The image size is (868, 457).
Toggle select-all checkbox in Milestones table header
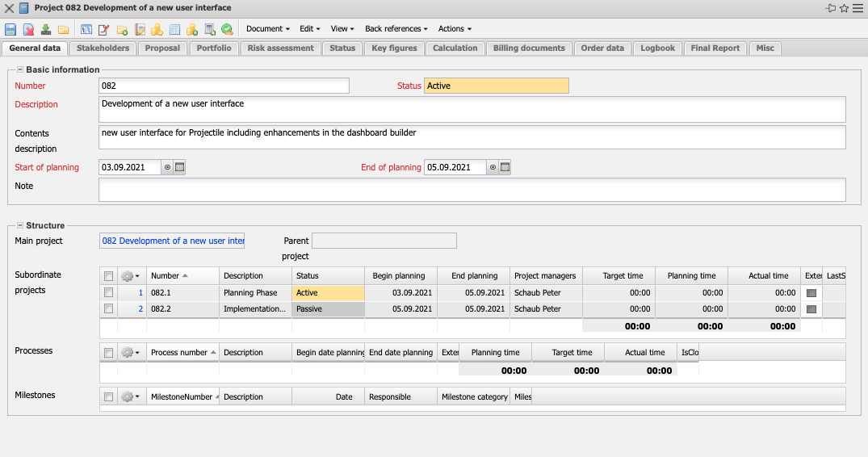click(108, 396)
